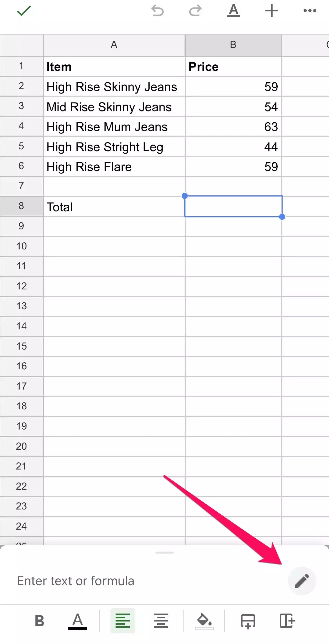Toggle center text alignment
The width and height of the screenshot is (329, 644).
point(161,621)
